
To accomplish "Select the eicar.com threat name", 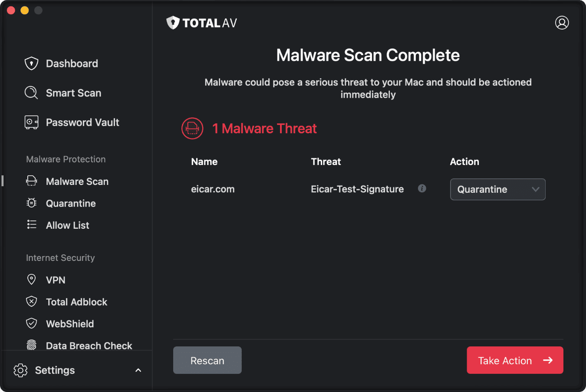I will (x=213, y=189).
